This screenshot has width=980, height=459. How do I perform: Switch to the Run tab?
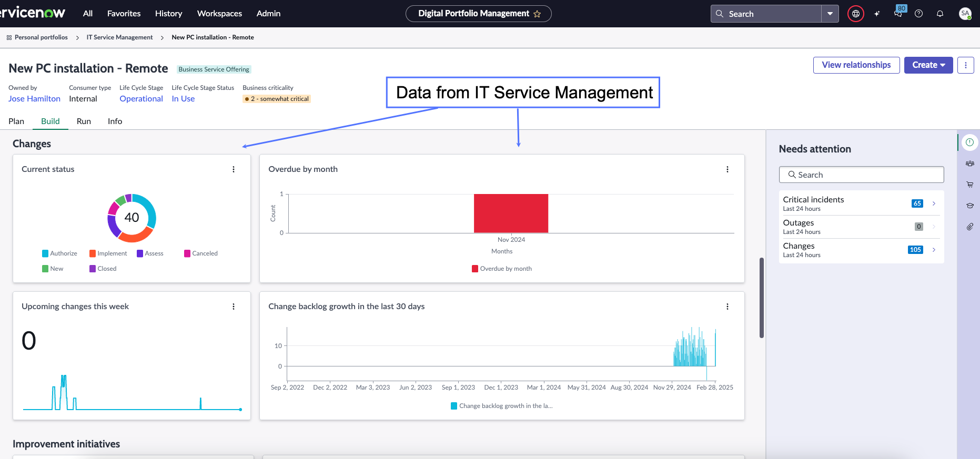pos(84,121)
